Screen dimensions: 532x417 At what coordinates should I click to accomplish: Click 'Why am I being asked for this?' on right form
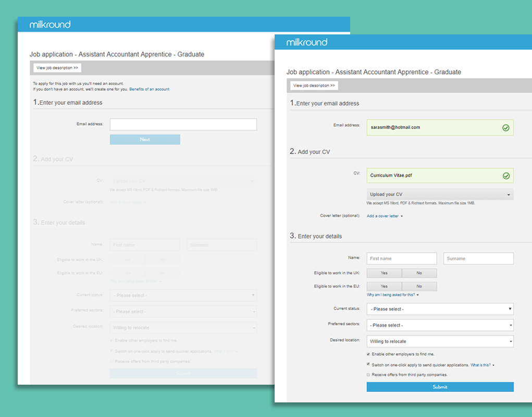tap(392, 295)
